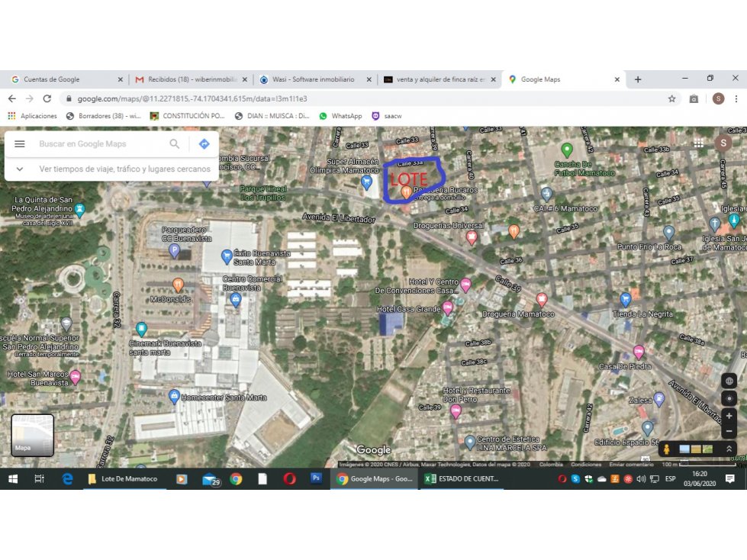Viewport: 747px width, 560px height.
Task: Zoom out with the minus button
Action: pos(729,431)
